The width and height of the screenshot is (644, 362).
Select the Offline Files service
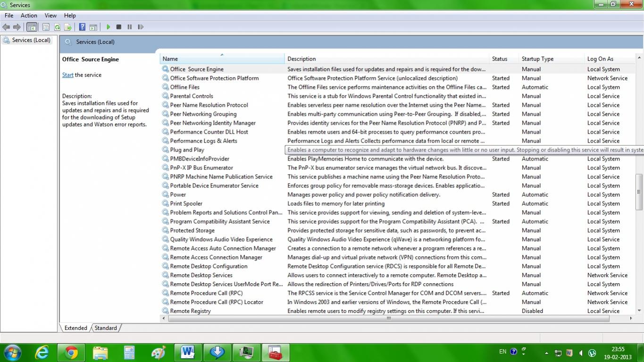[x=184, y=87]
